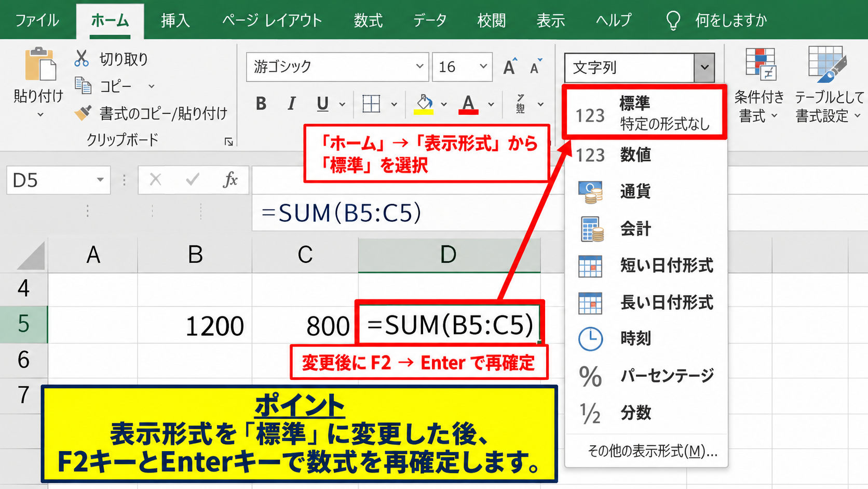Apply red font color A
Viewport: 868px width, 489px height.
click(x=468, y=104)
